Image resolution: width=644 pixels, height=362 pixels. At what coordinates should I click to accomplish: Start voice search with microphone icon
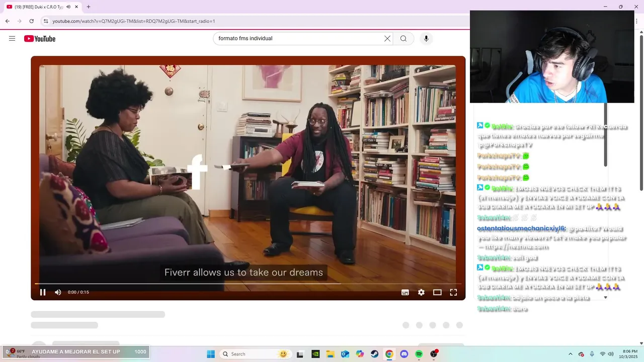tap(426, 39)
